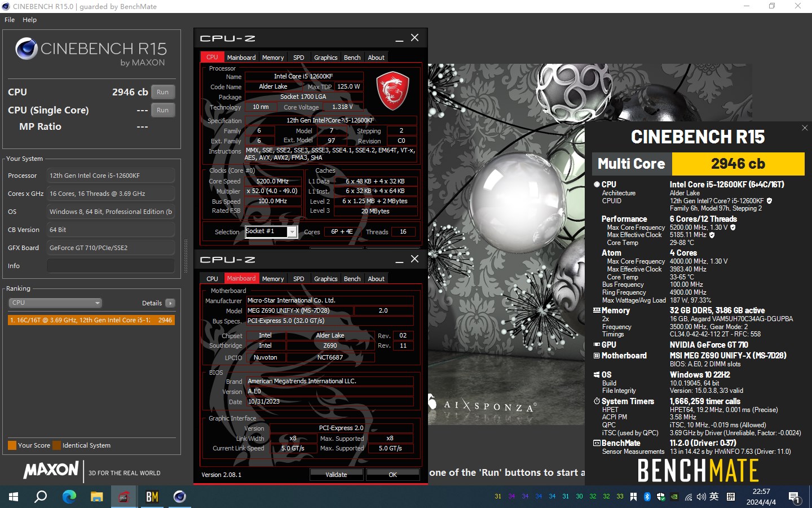
Task: Open the NVIDIA tray icon
Action: [674, 497]
